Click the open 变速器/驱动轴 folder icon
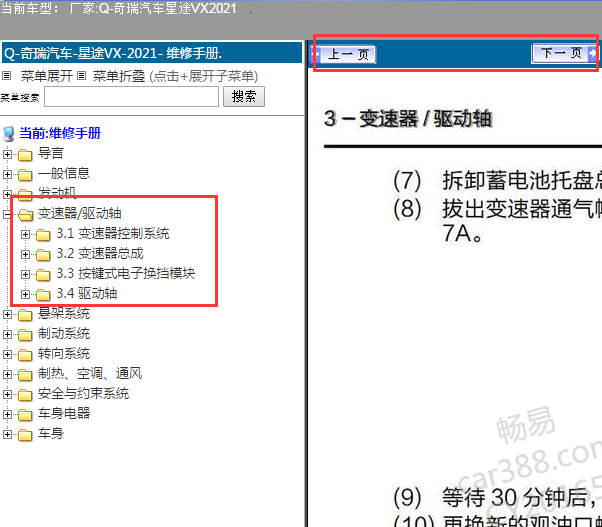 pos(26,215)
